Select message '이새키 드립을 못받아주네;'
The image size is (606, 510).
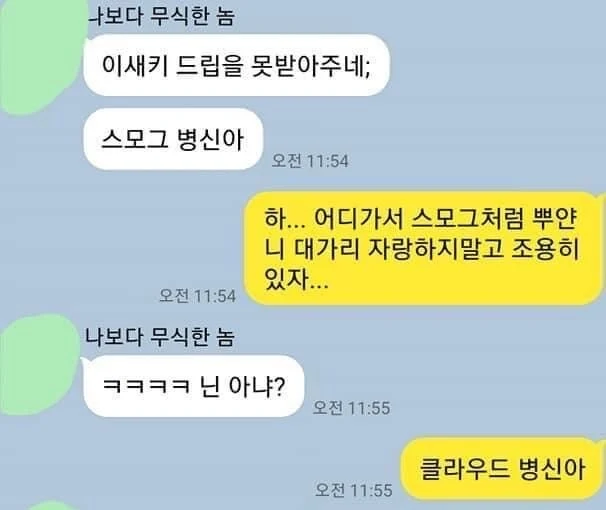236,65
